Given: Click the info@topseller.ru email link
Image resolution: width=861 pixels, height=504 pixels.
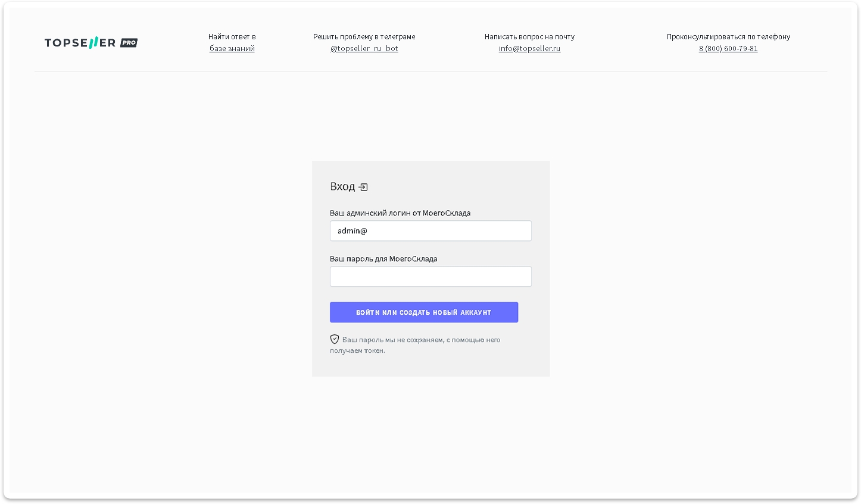Looking at the screenshot, I should tap(529, 49).
